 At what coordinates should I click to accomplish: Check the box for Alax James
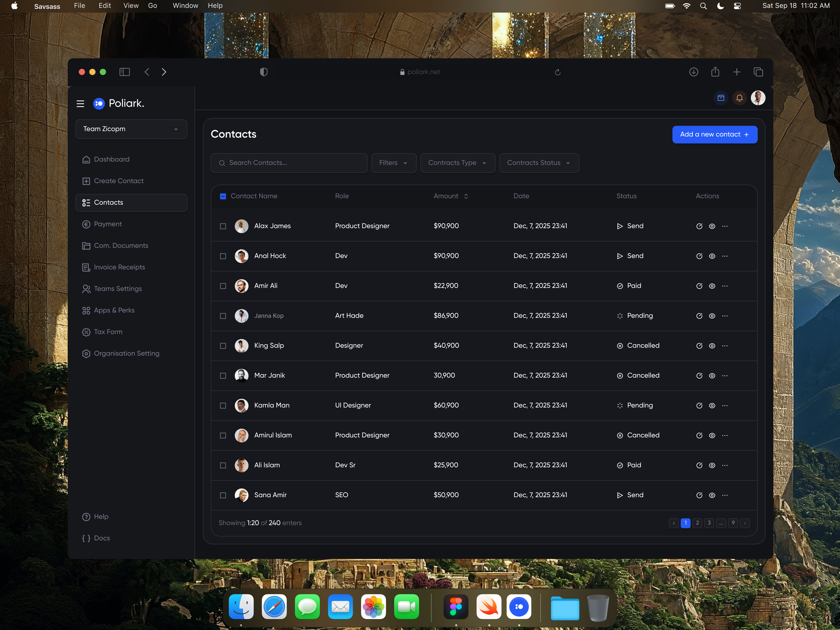(x=223, y=226)
